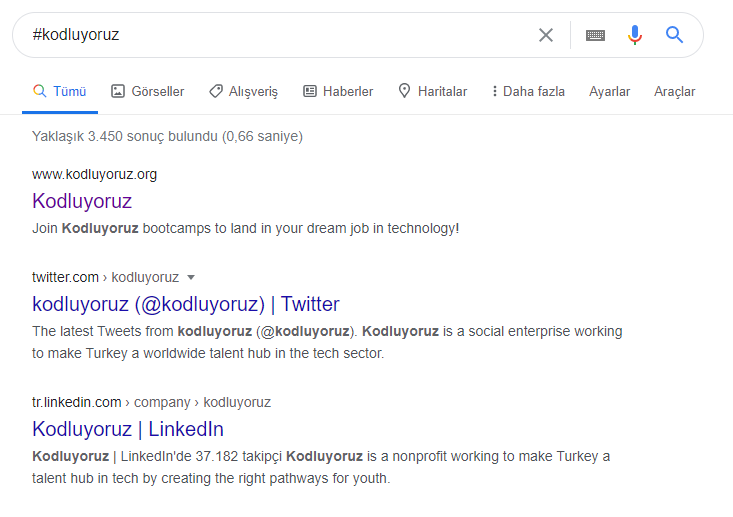This screenshot has height=517, width=733.
Task: Open the Araçlar search tools
Action: coord(674,92)
